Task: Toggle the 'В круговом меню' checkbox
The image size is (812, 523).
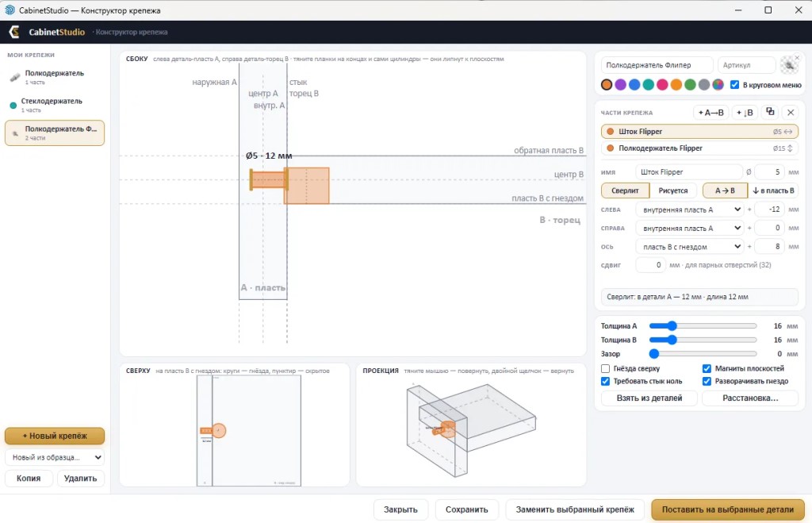Action: [734, 84]
